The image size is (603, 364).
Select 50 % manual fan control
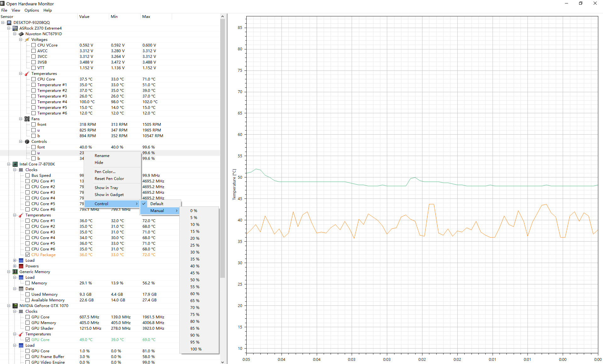pyautogui.click(x=195, y=280)
